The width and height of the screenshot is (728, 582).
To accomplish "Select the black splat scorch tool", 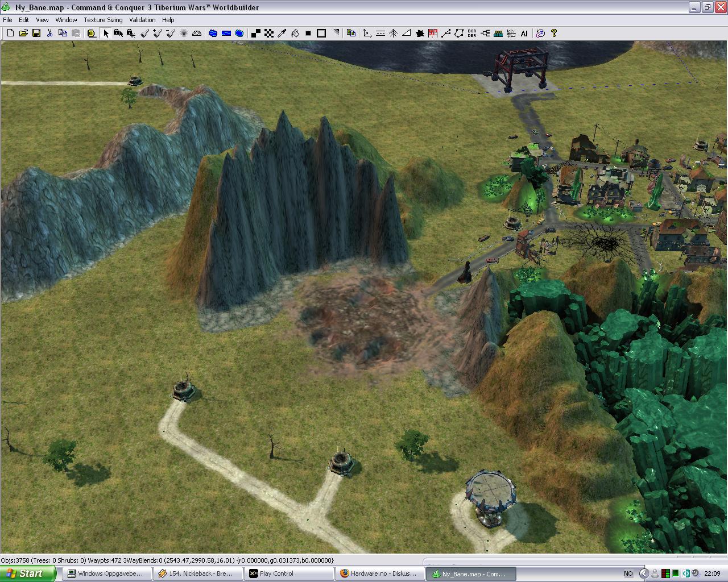I will point(420,34).
